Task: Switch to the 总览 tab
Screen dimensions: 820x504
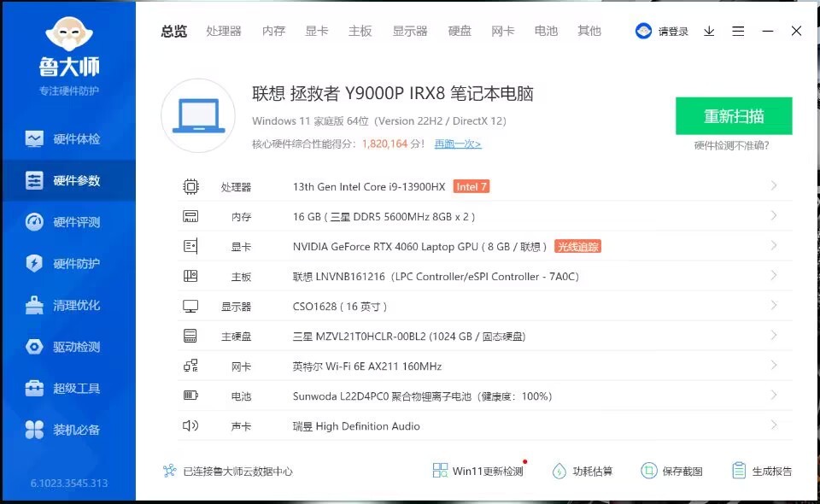Action: [174, 32]
